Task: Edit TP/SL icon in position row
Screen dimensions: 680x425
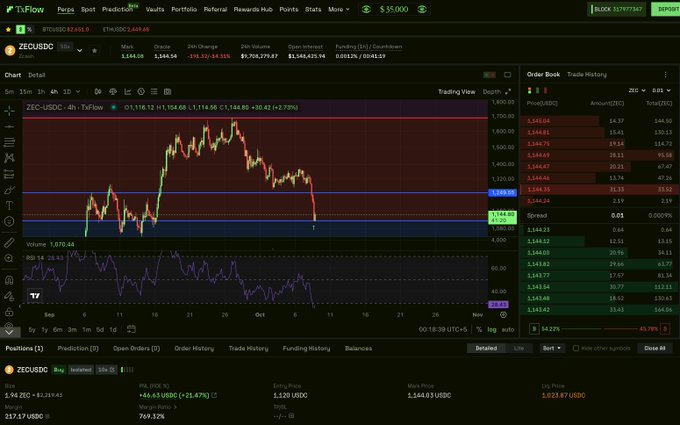Action: point(291,415)
